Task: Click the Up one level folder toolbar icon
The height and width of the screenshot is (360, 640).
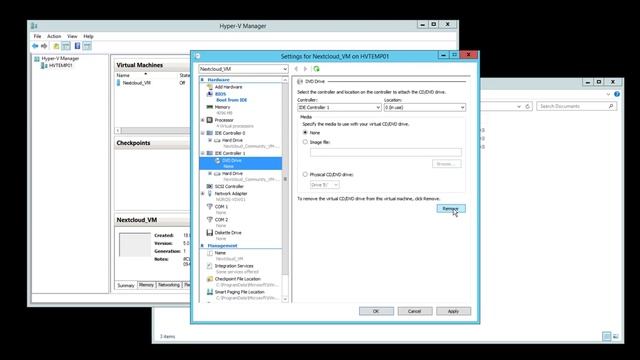Action: (56, 46)
